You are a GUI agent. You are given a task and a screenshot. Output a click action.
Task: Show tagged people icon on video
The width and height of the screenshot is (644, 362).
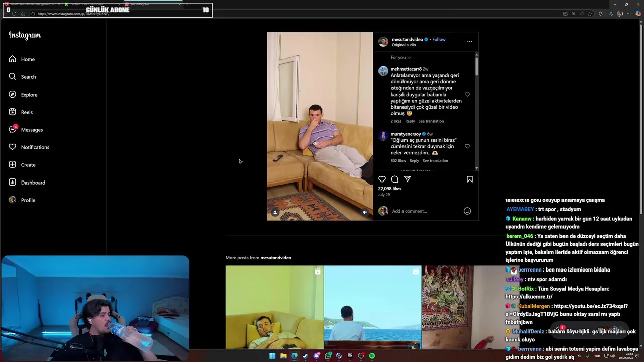tap(275, 213)
